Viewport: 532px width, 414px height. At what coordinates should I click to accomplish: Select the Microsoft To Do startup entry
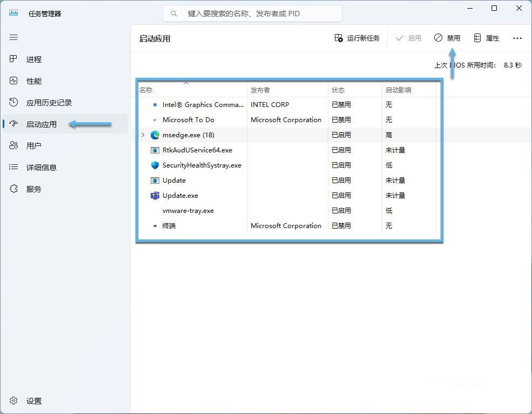pyautogui.click(x=188, y=119)
